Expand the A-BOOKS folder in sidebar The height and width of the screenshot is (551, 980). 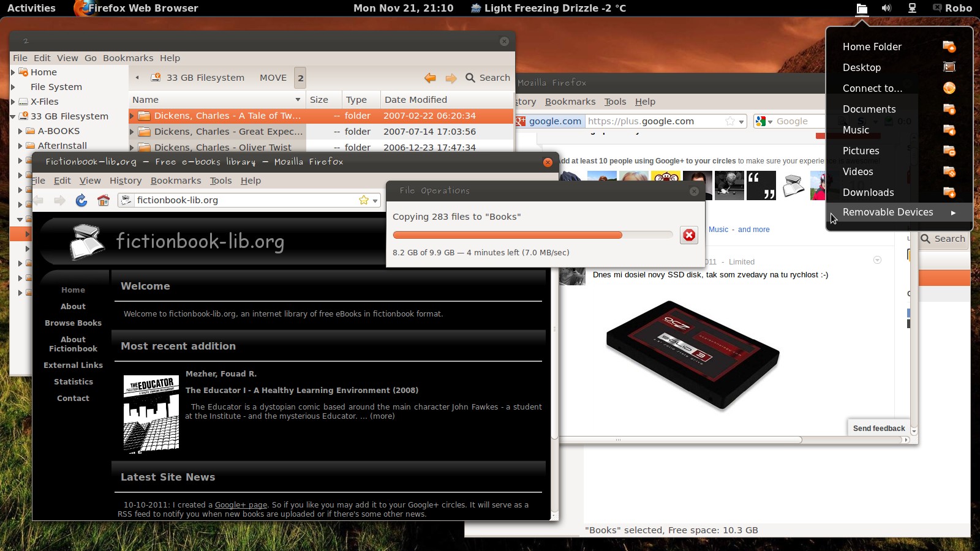pos(20,131)
